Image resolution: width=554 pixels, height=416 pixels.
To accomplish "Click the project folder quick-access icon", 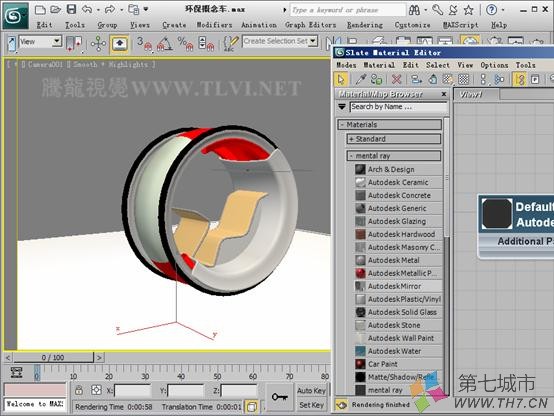I will click(134, 10).
